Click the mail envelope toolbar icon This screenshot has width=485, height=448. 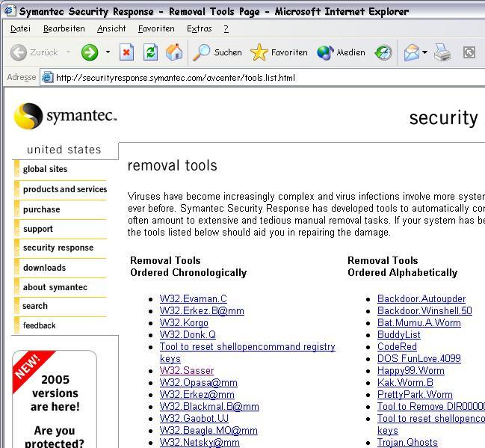pos(412,52)
